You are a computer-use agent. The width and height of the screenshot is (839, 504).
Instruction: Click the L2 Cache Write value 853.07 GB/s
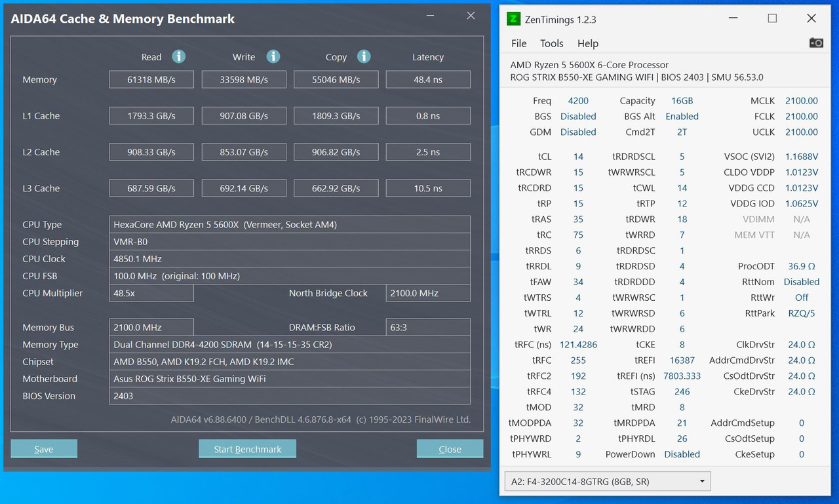(244, 152)
